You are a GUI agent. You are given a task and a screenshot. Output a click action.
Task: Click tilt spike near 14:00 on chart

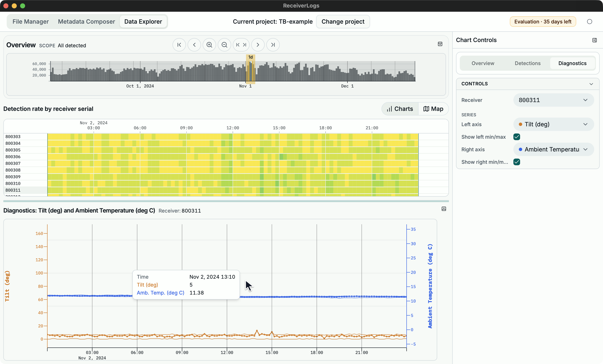coord(257,331)
